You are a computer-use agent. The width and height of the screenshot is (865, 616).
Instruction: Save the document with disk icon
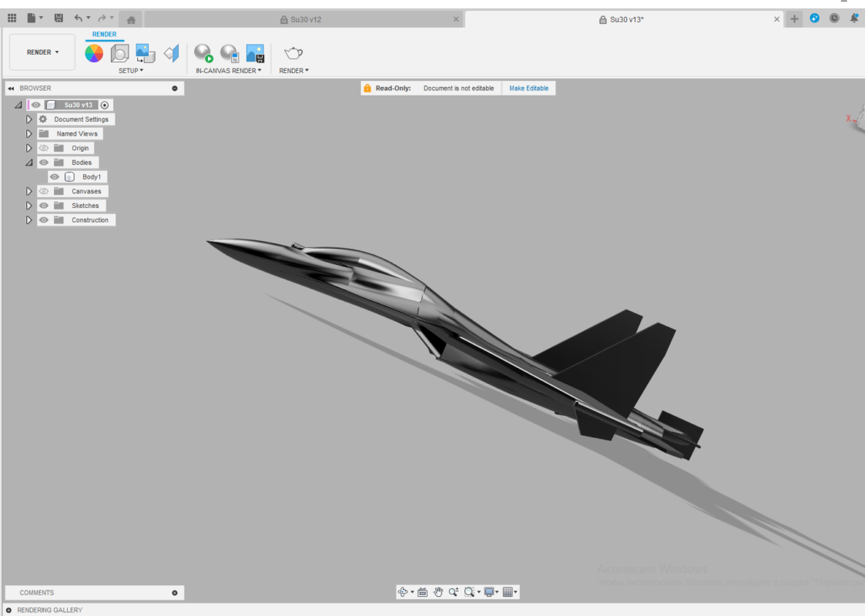pyautogui.click(x=59, y=18)
